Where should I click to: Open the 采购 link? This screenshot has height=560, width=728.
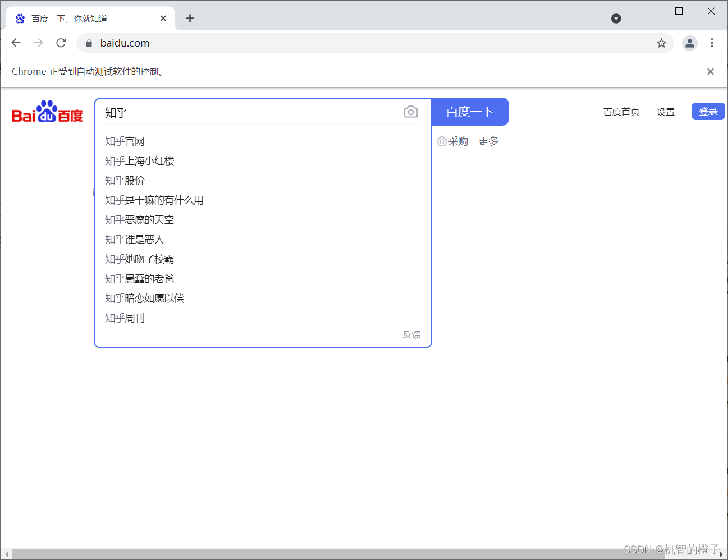pos(453,141)
